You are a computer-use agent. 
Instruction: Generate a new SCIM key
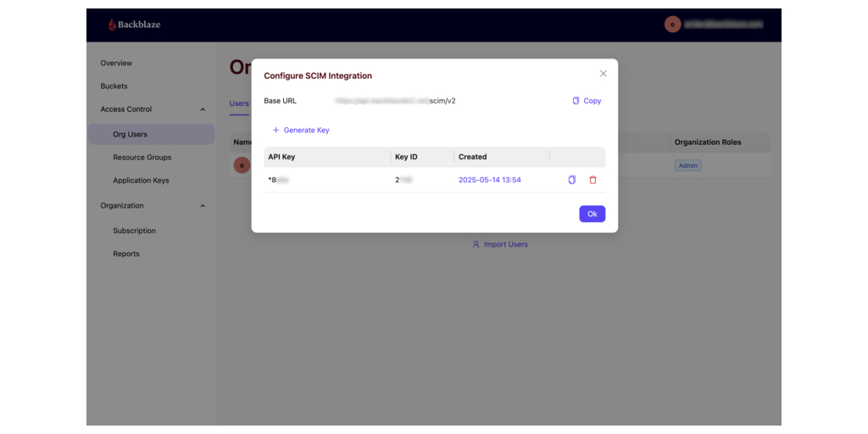(300, 131)
